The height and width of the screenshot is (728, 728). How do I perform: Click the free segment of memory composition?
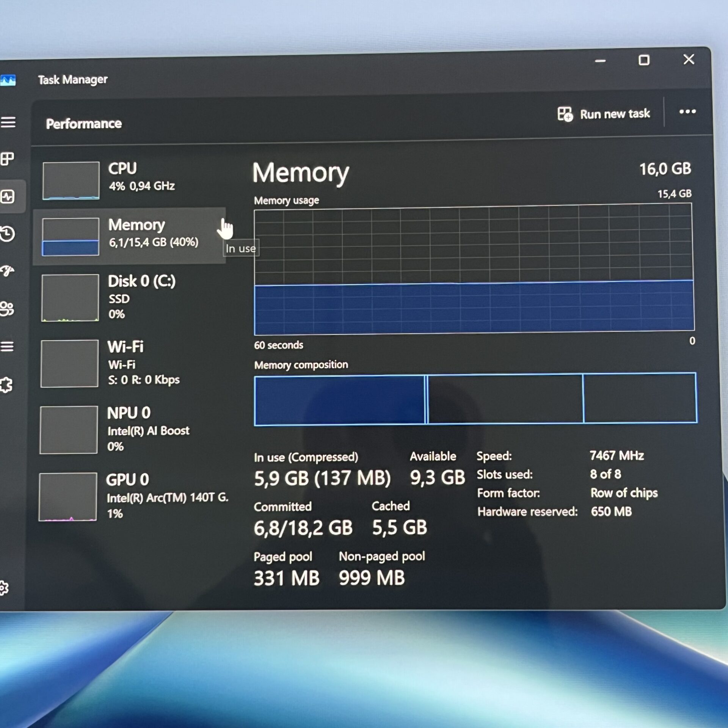click(x=640, y=398)
